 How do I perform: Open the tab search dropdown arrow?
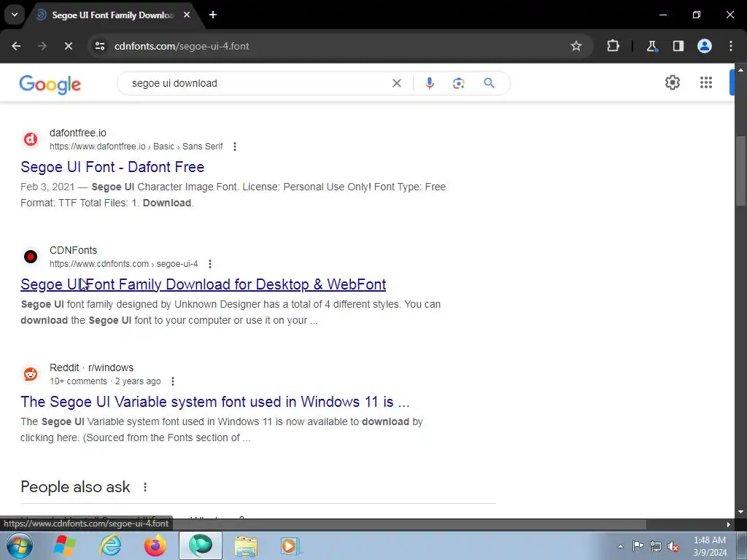(15, 15)
